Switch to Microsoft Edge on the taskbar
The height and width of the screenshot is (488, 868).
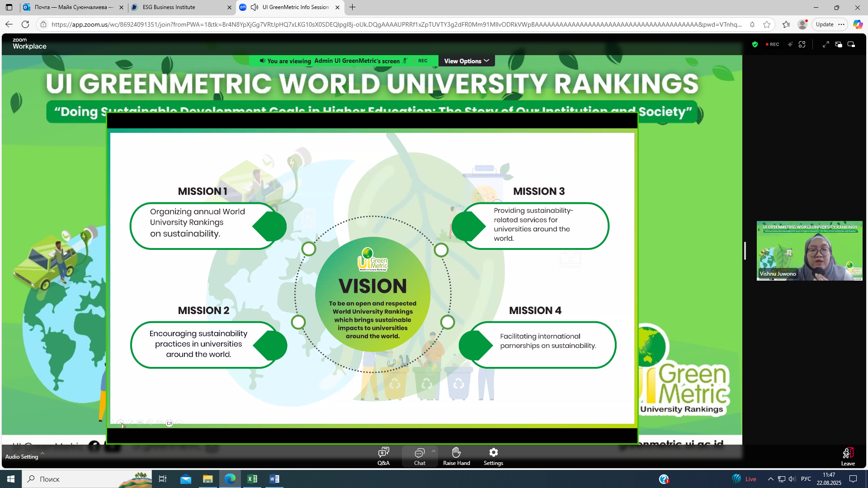click(230, 479)
